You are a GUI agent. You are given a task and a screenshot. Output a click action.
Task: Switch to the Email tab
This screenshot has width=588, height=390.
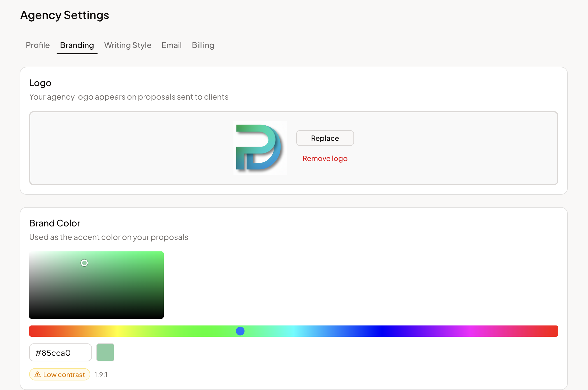171,45
